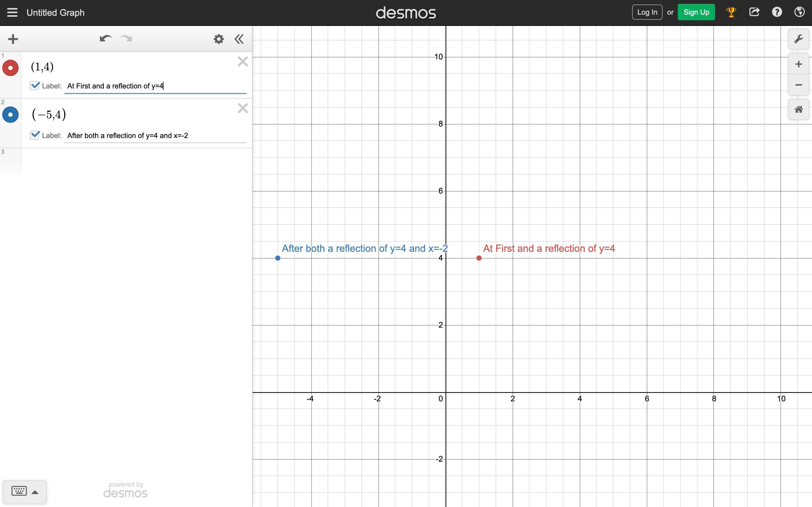Collapse the expression list panel
Image resolution: width=812 pixels, height=507 pixels.
[x=239, y=39]
